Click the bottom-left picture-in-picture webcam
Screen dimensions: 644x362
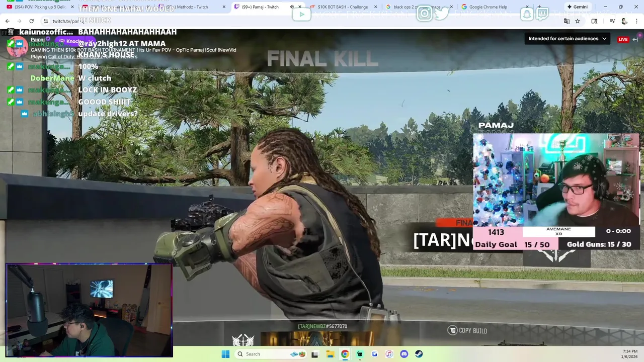pyautogui.click(x=89, y=310)
